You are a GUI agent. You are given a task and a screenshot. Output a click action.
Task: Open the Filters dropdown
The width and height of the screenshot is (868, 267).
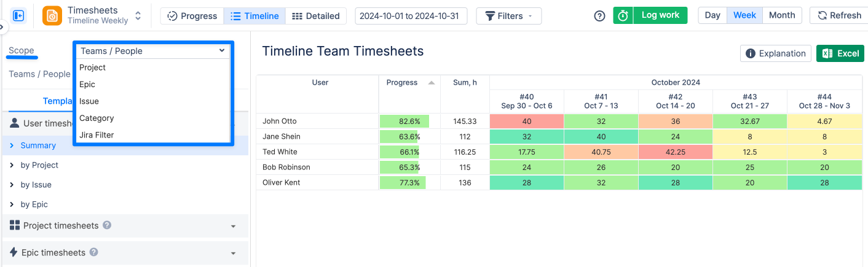pos(508,16)
